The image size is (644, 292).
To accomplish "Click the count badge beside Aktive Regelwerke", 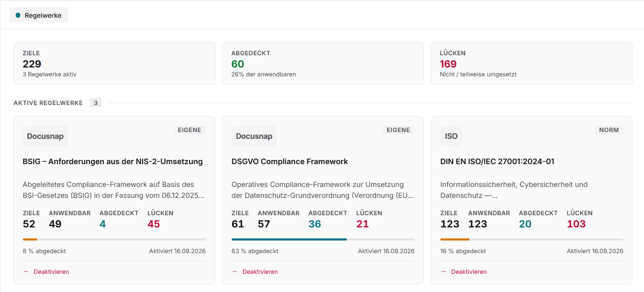I will point(96,103).
